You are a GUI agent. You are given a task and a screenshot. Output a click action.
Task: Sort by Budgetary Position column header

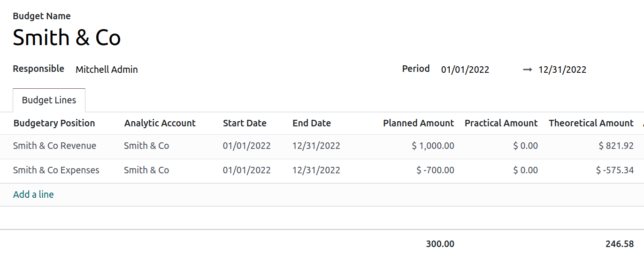click(x=54, y=123)
